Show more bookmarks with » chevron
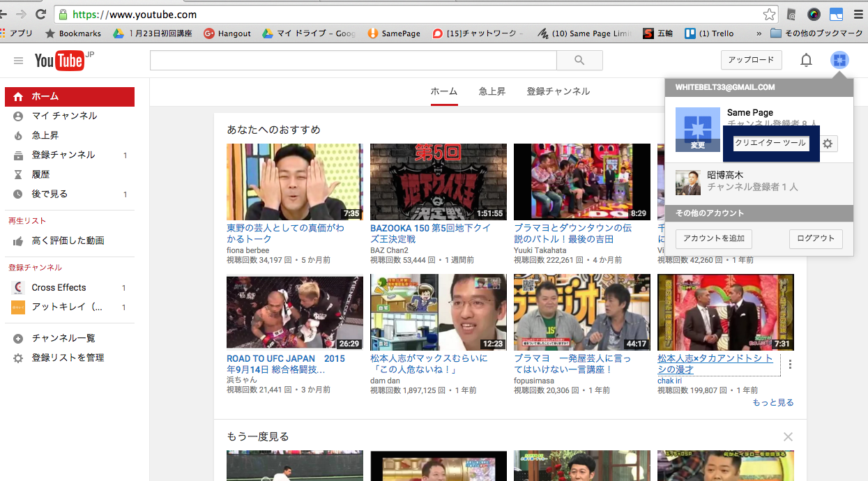The height and width of the screenshot is (481, 868). pyautogui.click(x=759, y=33)
